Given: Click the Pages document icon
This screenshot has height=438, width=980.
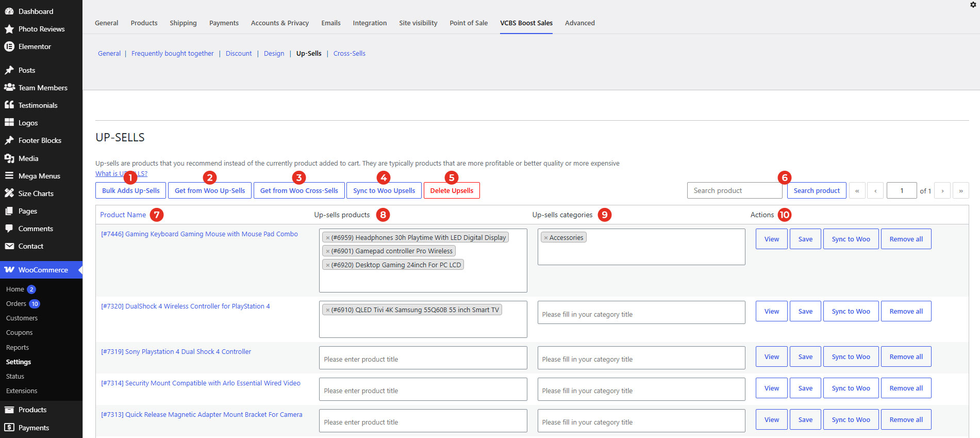Looking at the screenshot, I should pyautogui.click(x=9, y=211).
